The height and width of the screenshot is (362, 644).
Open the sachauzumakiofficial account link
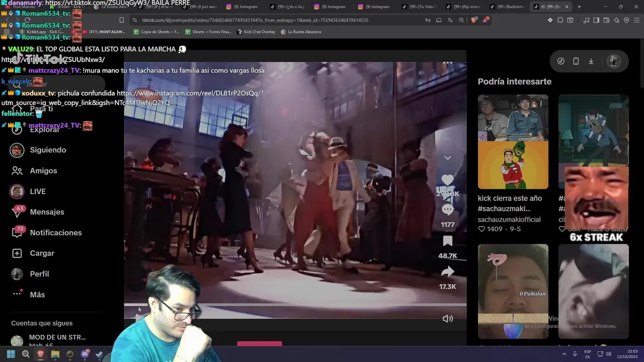click(509, 220)
